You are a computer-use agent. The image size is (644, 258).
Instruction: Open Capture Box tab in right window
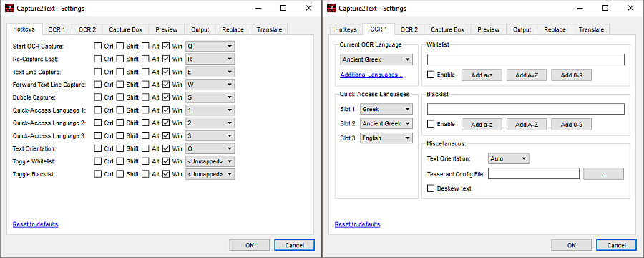point(448,29)
